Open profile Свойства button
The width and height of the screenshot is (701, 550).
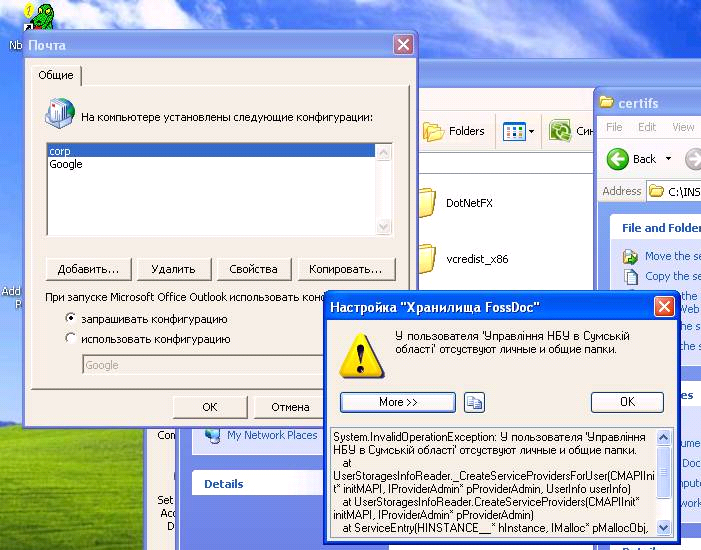pyautogui.click(x=253, y=269)
